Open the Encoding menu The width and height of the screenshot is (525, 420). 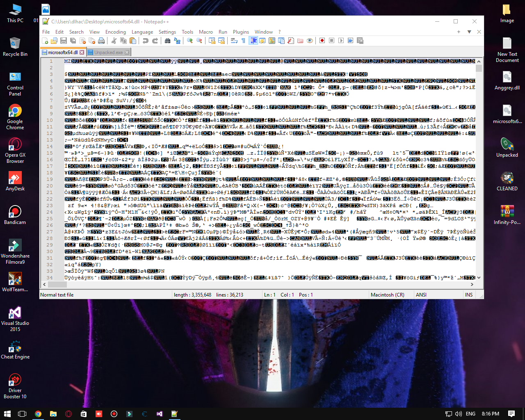coord(116,32)
